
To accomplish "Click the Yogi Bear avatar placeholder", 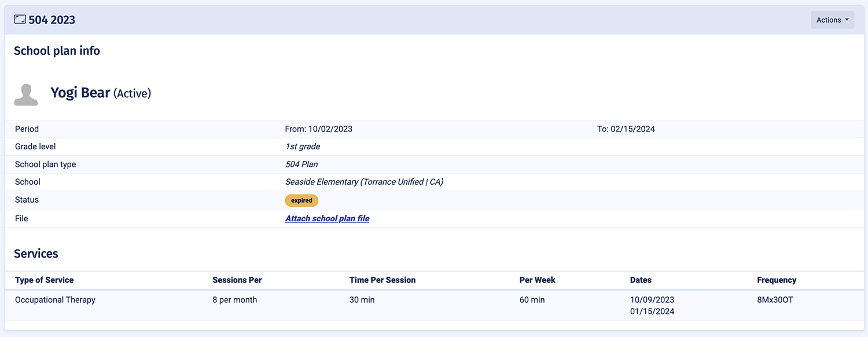I will (x=26, y=94).
